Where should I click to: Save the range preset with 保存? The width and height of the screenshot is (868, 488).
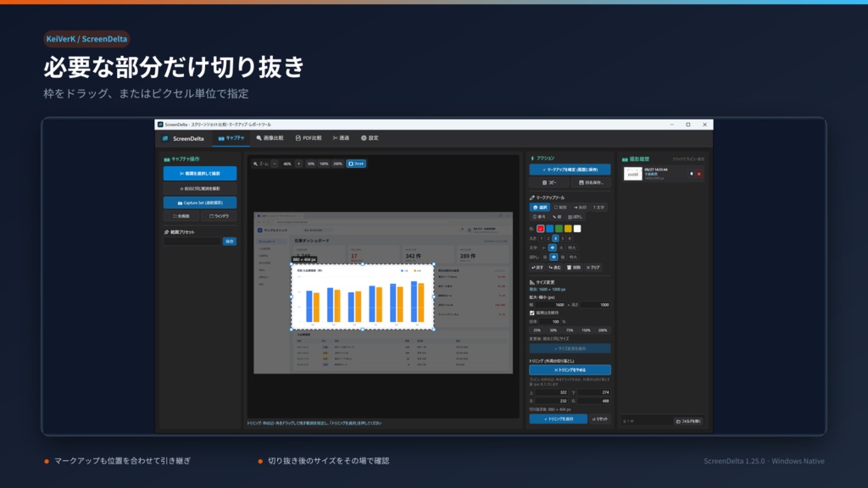pyautogui.click(x=230, y=241)
